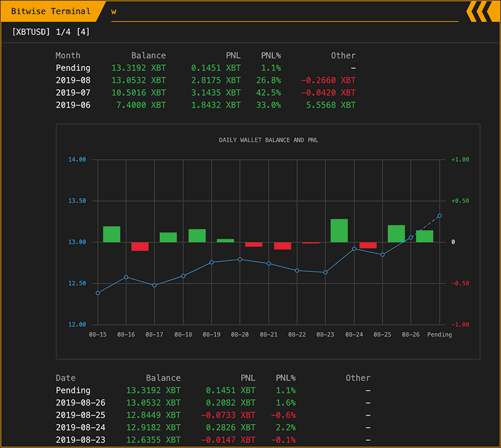Click the 1.8432 XBT PNL value
Image resolution: width=501 pixels, height=448 pixels.
216,105
